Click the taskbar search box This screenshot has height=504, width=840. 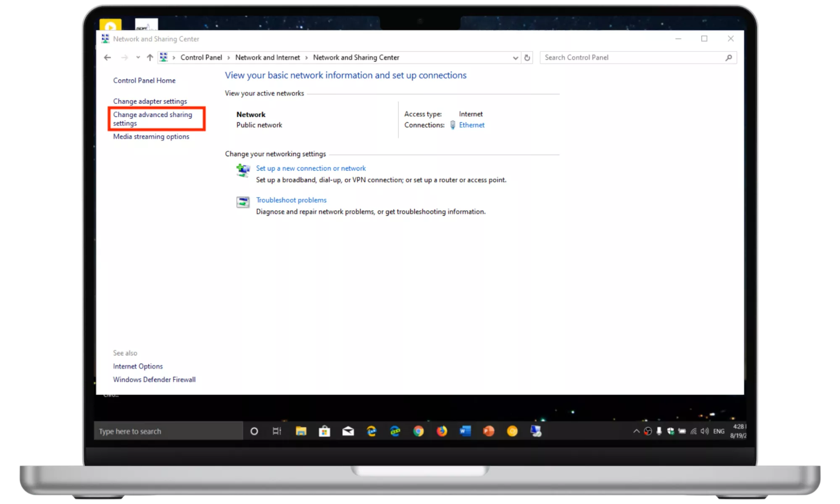click(169, 431)
